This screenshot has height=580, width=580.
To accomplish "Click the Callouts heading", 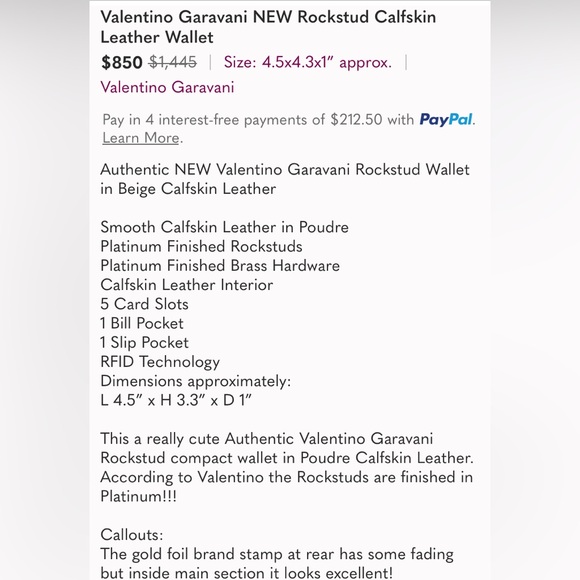I will pos(132,535).
